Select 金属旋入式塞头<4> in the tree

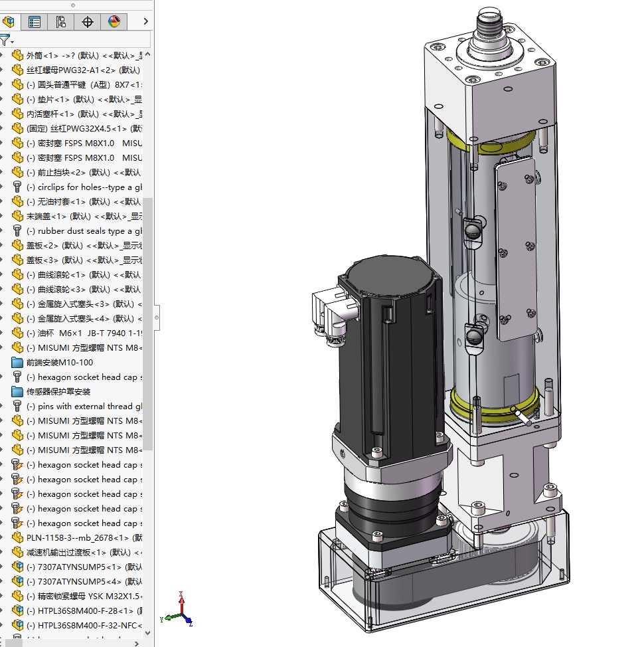[x=84, y=319]
